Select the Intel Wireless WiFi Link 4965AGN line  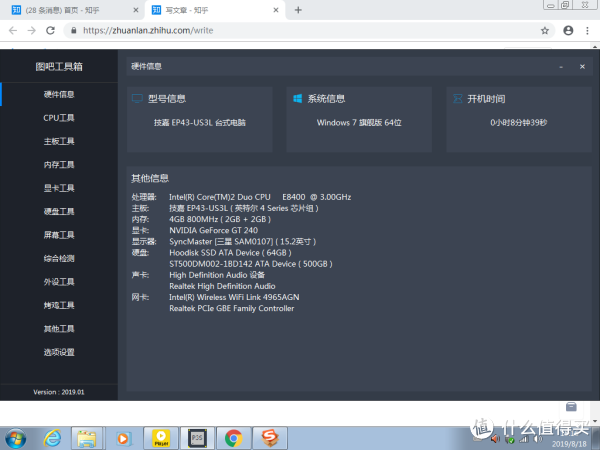pyautogui.click(x=234, y=297)
